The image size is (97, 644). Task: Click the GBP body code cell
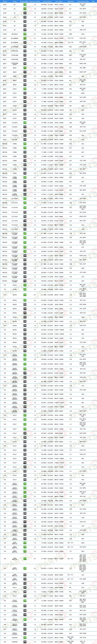pyautogui.click(x=70, y=34)
